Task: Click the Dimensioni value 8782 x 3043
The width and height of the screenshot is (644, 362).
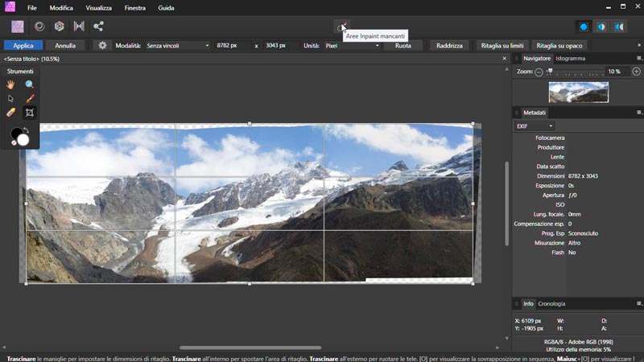Action: click(x=583, y=175)
